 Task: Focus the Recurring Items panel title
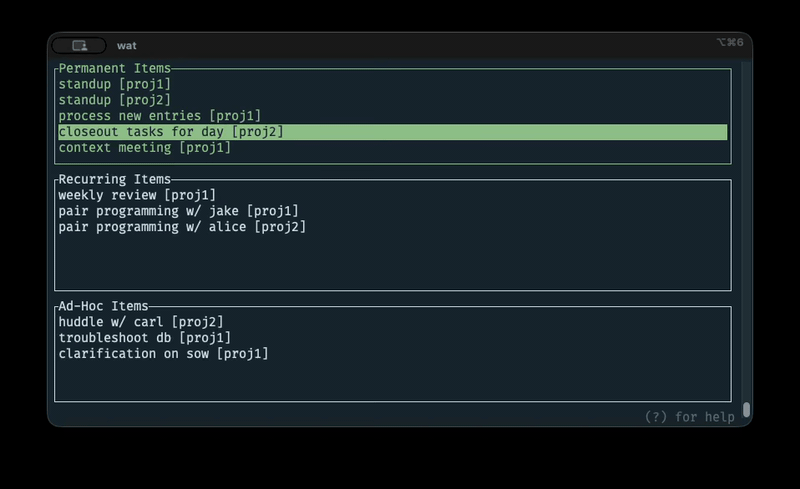[x=114, y=179]
